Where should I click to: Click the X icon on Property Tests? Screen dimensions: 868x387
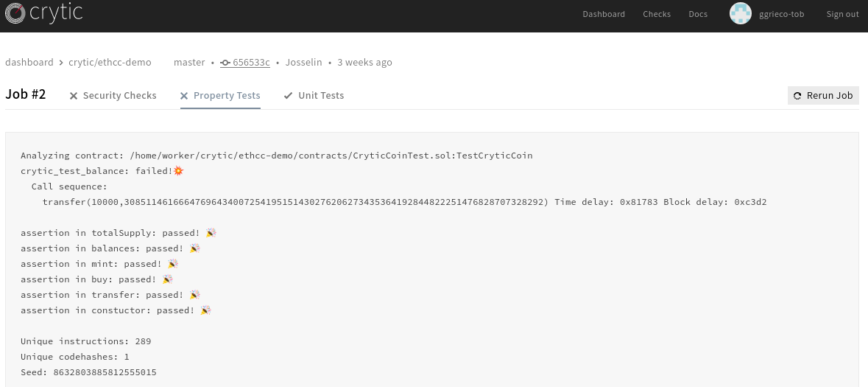click(184, 96)
